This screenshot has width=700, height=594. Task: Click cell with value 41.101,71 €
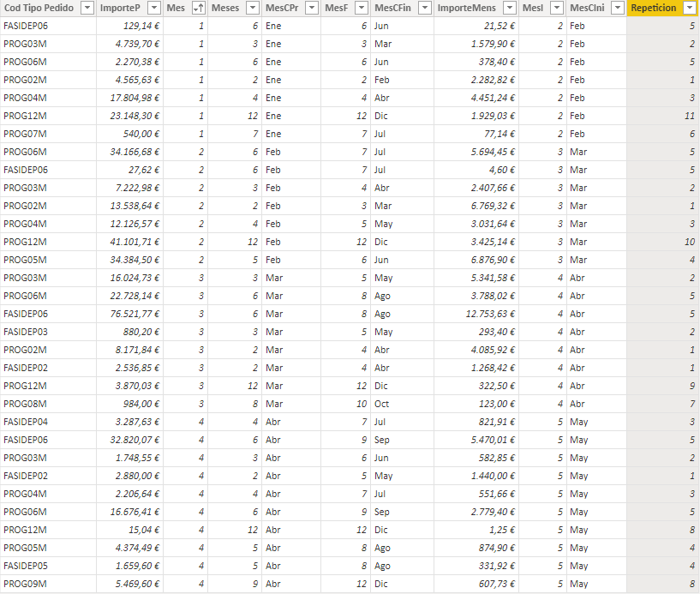[x=130, y=242]
